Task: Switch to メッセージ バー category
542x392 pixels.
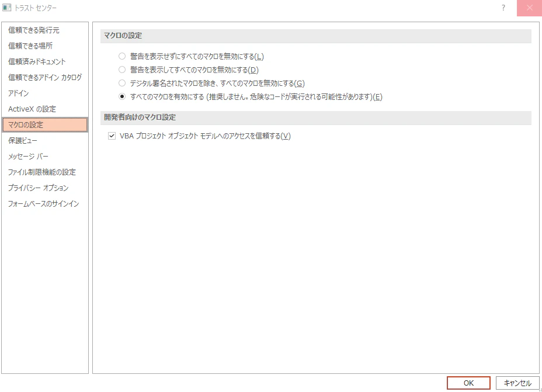Action: pyautogui.click(x=45, y=156)
